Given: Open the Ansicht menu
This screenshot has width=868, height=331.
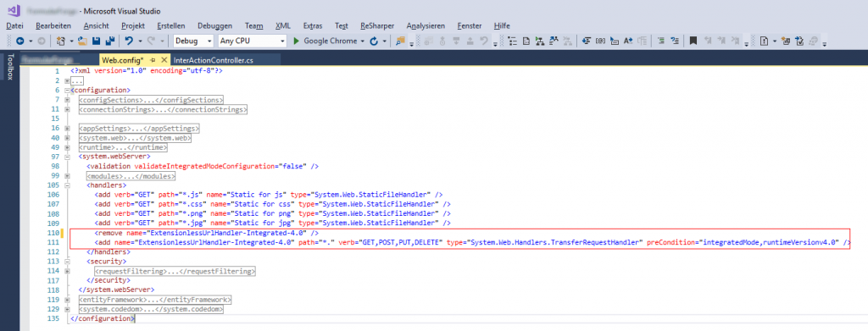Looking at the screenshot, I should pyautogui.click(x=97, y=25).
